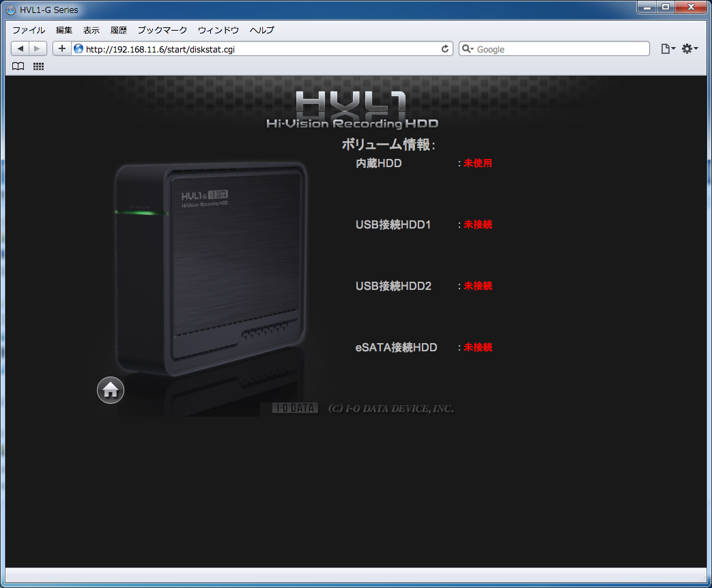
Task: Focus the URL address field
Action: [259, 49]
